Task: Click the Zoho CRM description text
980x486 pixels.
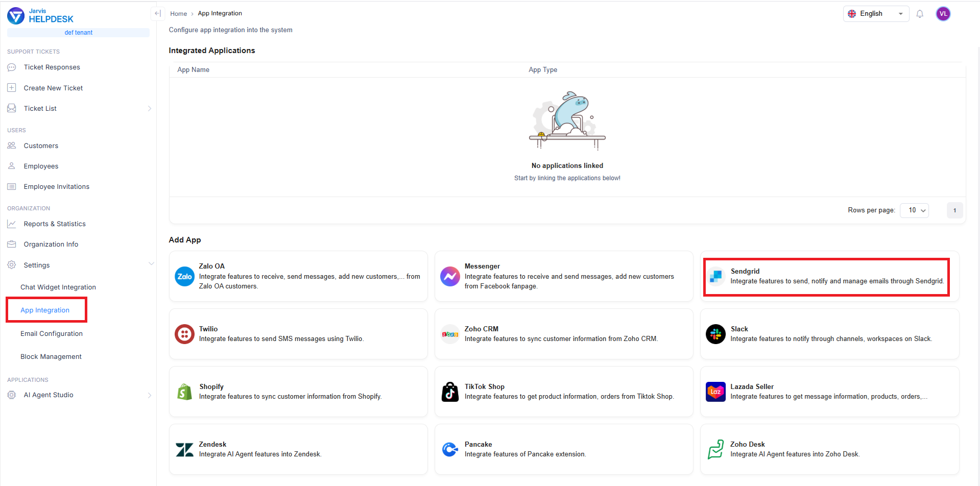Action: click(x=561, y=338)
